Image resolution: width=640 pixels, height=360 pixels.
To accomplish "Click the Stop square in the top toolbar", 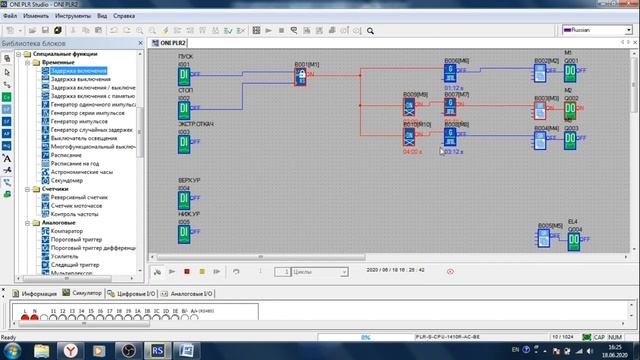I will click(281, 31).
